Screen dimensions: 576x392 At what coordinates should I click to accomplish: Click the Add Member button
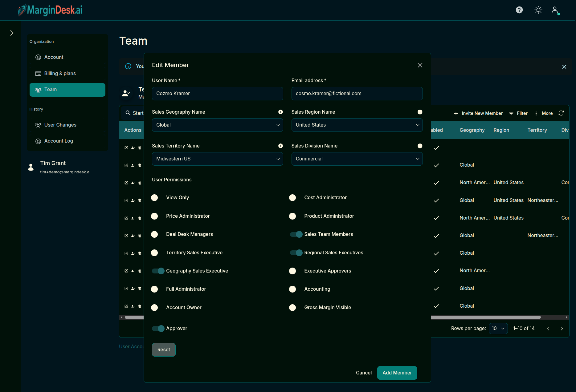(x=397, y=373)
